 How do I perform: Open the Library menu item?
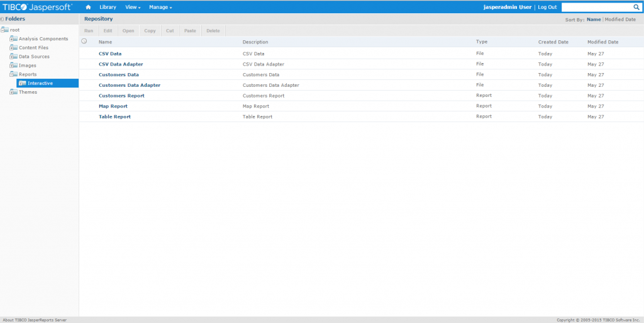click(108, 7)
